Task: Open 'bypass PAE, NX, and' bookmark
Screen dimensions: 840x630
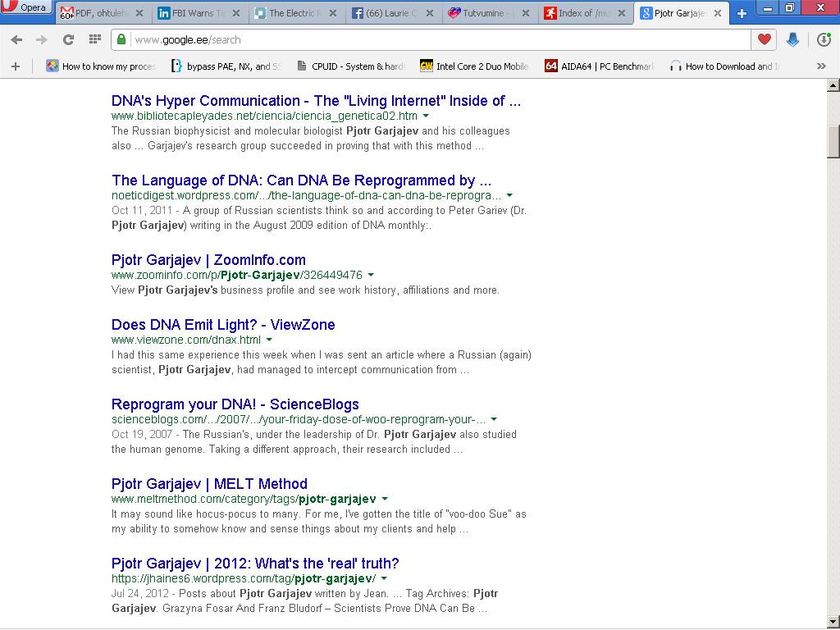Action: tap(226, 66)
